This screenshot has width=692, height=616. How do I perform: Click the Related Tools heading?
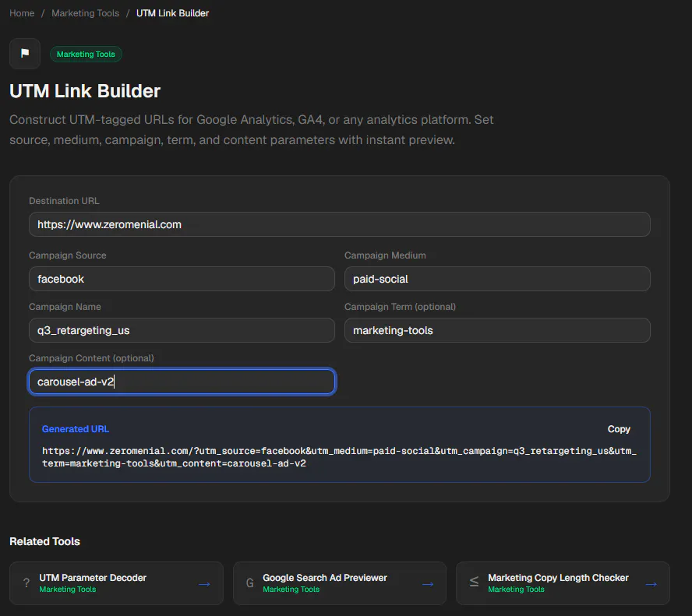pyautogui.click(x=44, y=541)
